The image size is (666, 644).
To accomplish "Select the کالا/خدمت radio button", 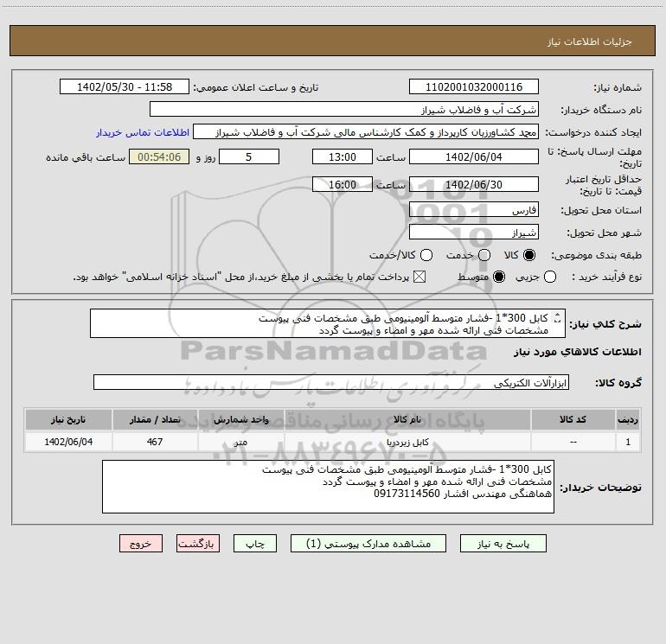I will [426, 255].
